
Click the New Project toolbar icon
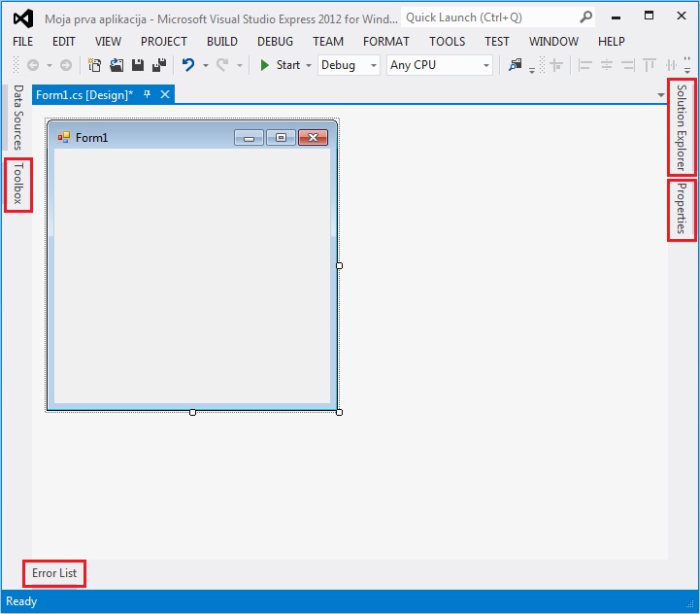(95, 65)
